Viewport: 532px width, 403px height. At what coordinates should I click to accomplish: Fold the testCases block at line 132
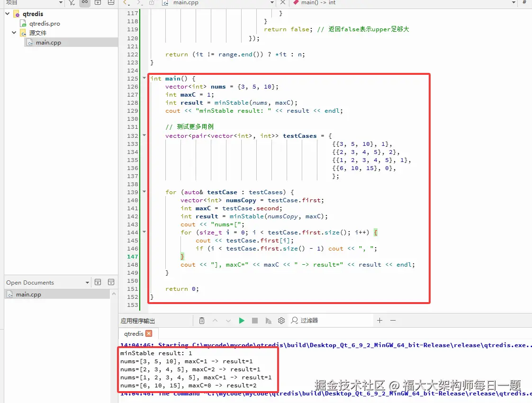(144, 135)
